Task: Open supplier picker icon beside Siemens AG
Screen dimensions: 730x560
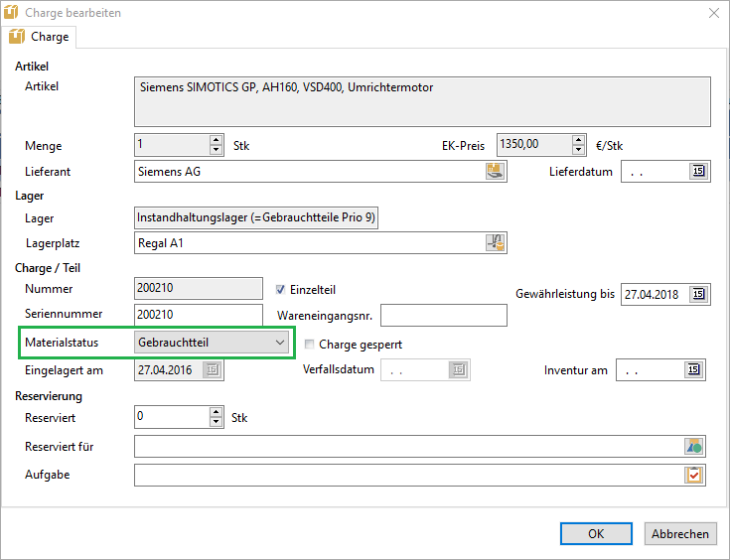Action: tap(496, 172)
